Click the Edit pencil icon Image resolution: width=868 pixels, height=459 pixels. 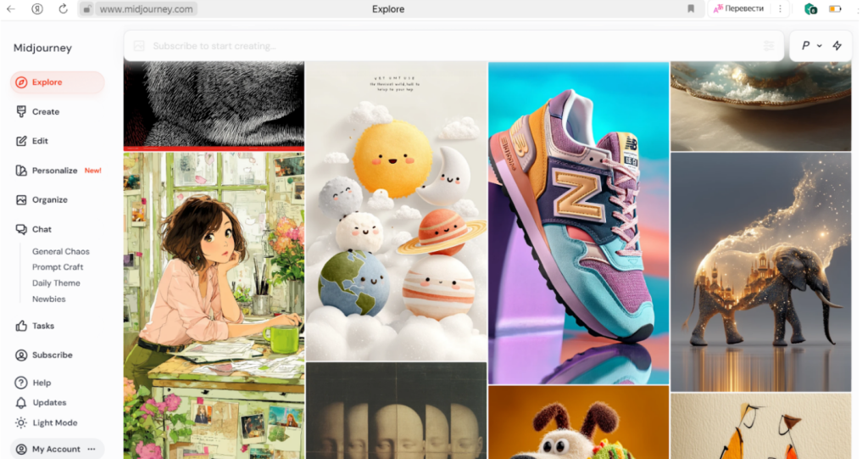click(22, 141)
